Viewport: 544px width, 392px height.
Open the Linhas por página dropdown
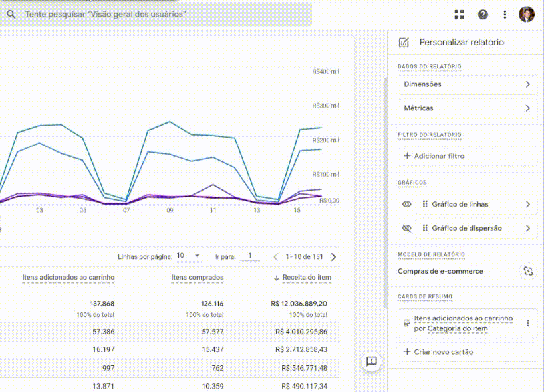click(188, 256)
